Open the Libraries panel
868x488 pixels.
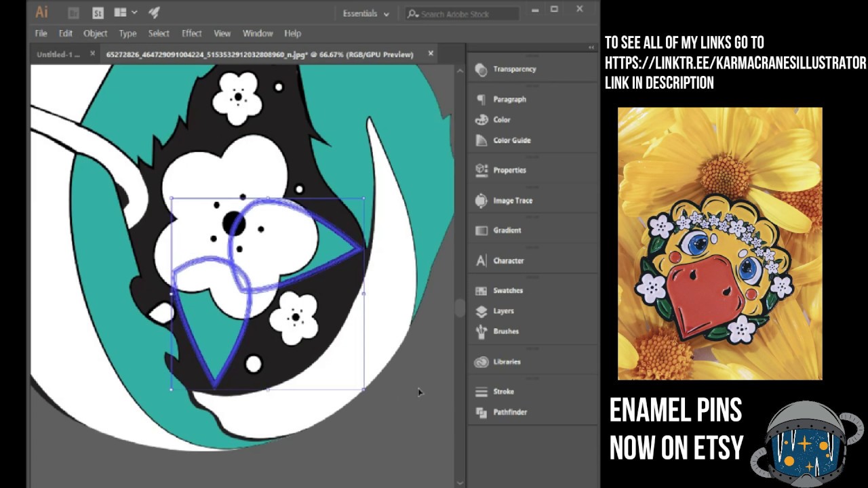(506, 362)
